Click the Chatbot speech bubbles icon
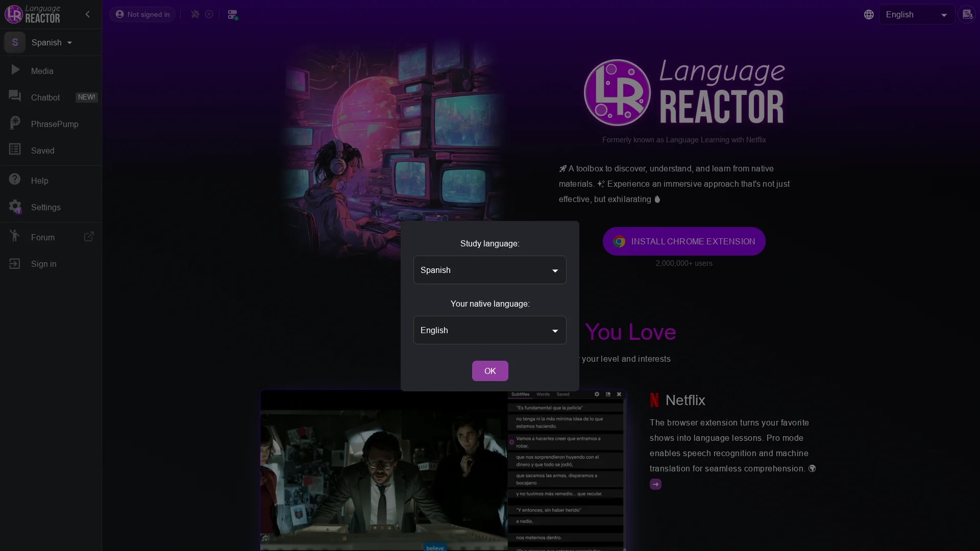 click(x=15, y=96)
